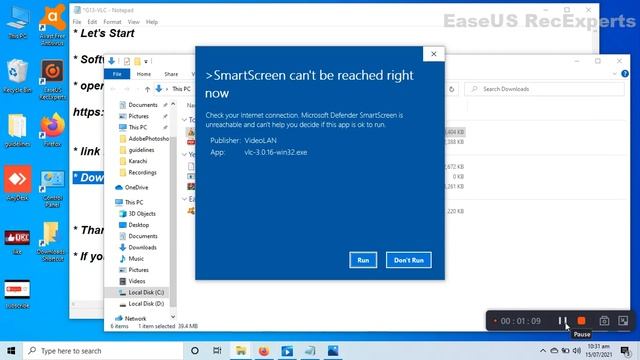Open subscribe desktop icon
Viewport: 640px width, 360px height.
pos(17,294)
